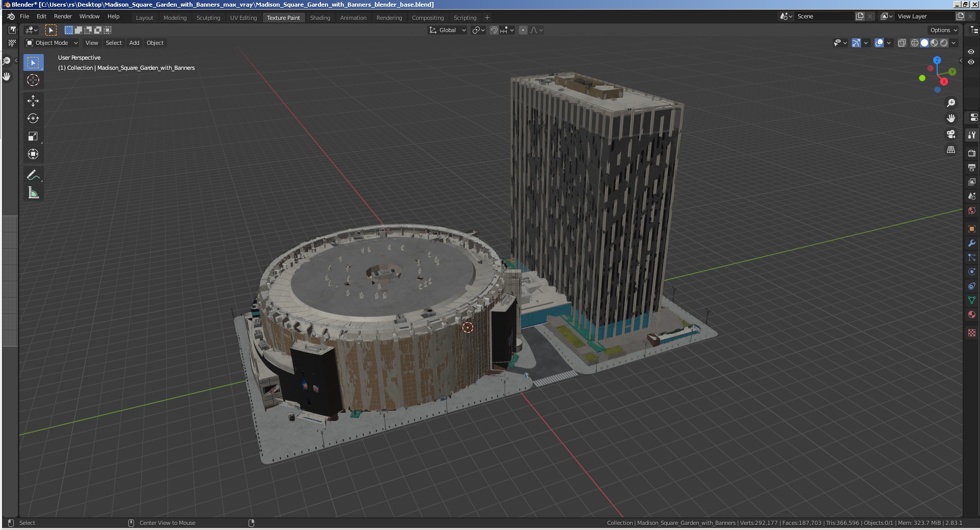Click the Blender logo menu icon
980x530 pixels.
11,16
